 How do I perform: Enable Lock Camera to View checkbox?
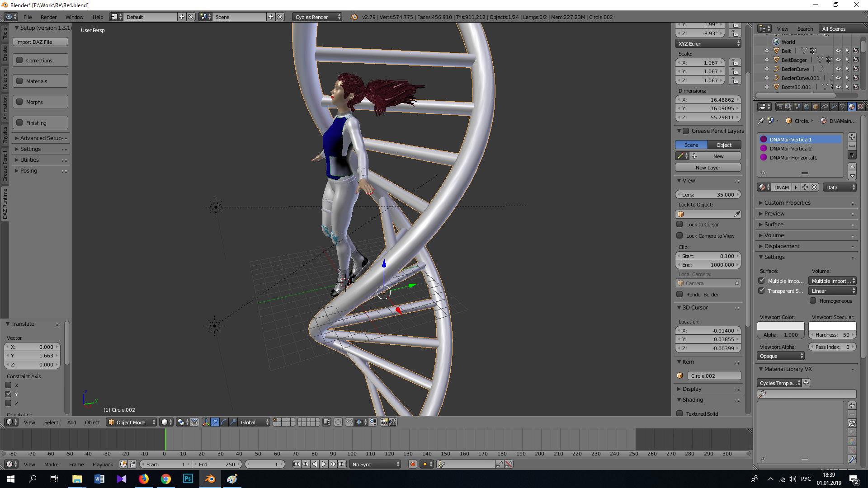(679, 235)
